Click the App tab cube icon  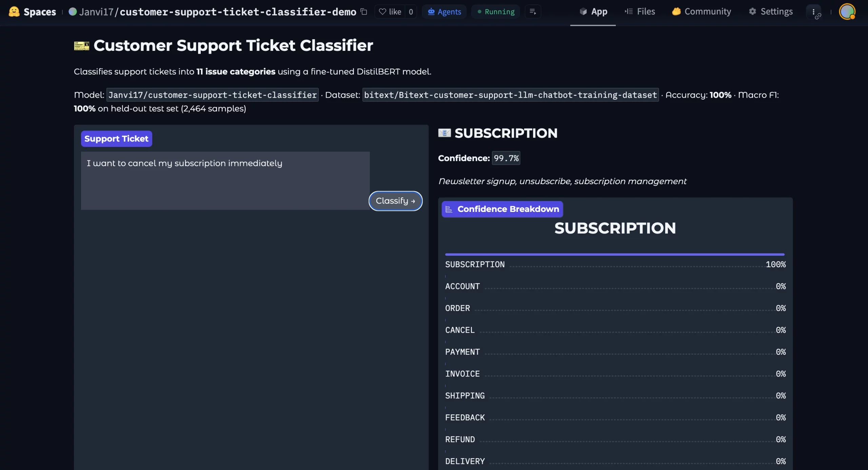(x=583, y=12)
